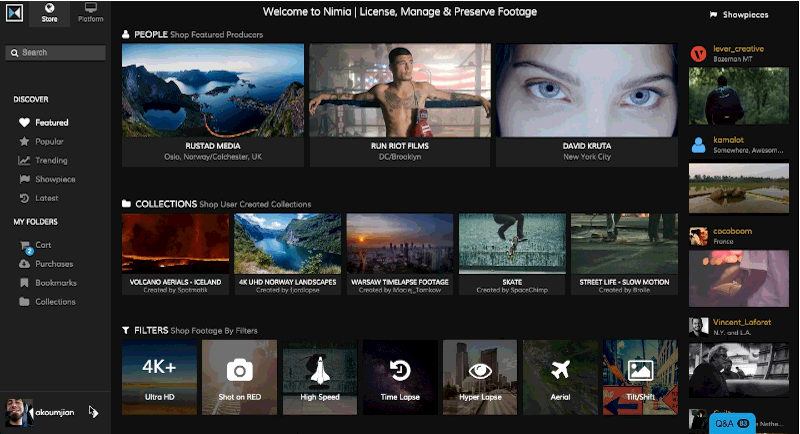The image size is (800, 434).
Task: Select the High Speed shuttle filter
Action: pyautogui.click(x=320, y=377)
